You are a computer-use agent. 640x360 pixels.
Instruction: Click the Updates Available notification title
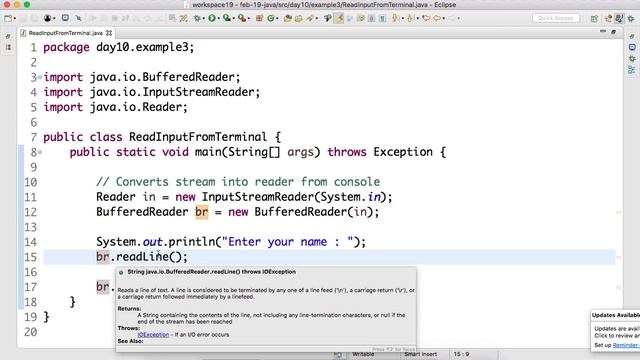pyautogui.click(x=616, y=315)
